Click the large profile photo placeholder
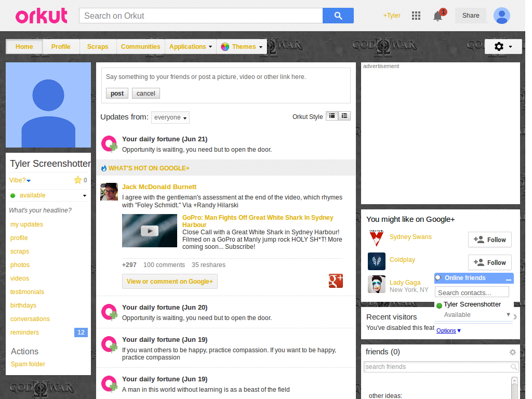This screenshot has width=532, height=399. (x=48, y=105)
